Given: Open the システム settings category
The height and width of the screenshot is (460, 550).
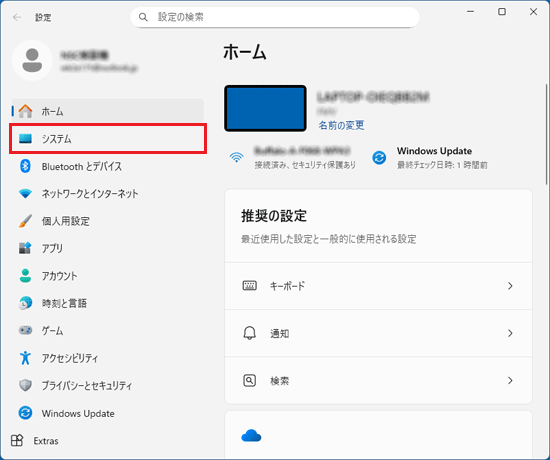Looking at the screenshot, I should [x=108, y=139].
